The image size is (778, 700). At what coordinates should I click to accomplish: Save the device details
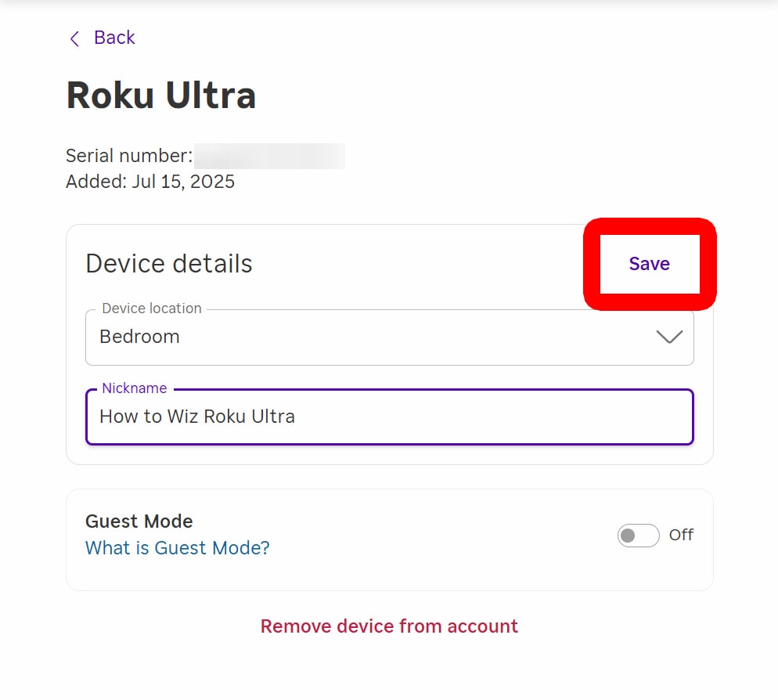tap(649, 264)
